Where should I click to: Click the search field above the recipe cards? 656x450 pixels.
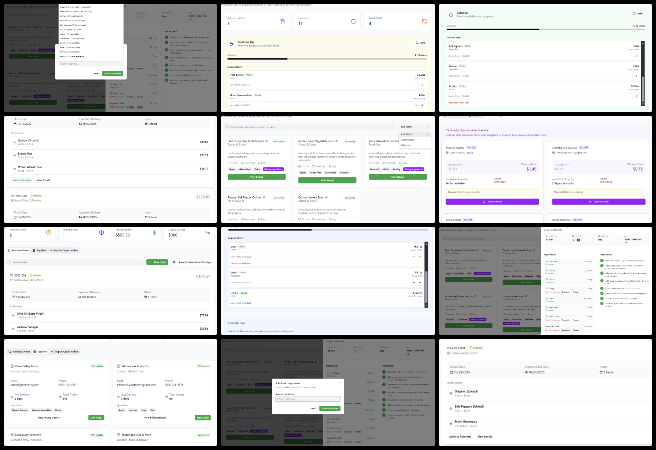click(x=300, y=128)
